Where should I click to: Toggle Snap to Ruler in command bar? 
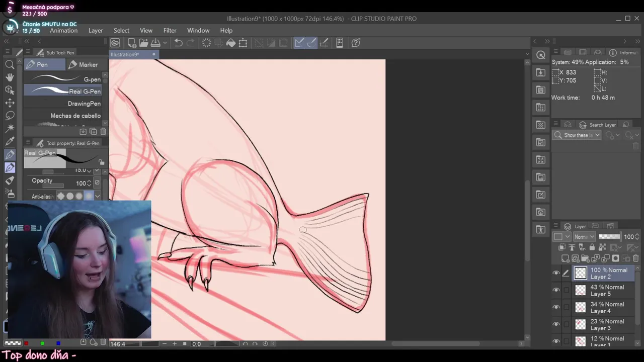(299, 43)
